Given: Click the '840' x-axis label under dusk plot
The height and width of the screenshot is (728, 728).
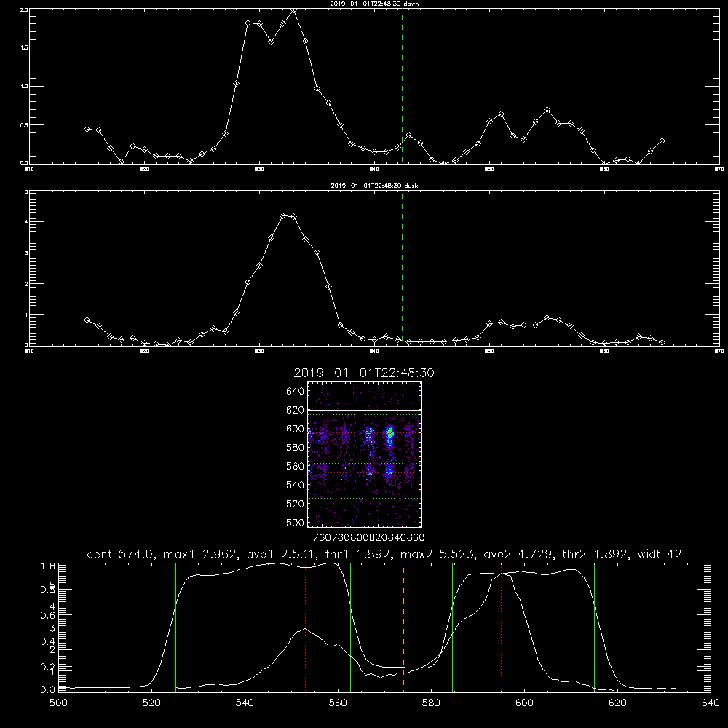Looking at the screenshot, I should tap(374, 352).
